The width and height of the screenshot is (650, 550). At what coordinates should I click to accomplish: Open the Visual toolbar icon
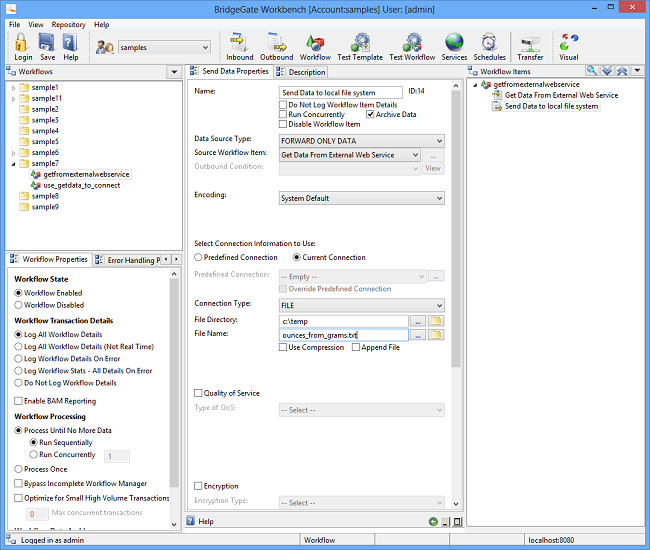pyautogui.click(x=568, y=46)
